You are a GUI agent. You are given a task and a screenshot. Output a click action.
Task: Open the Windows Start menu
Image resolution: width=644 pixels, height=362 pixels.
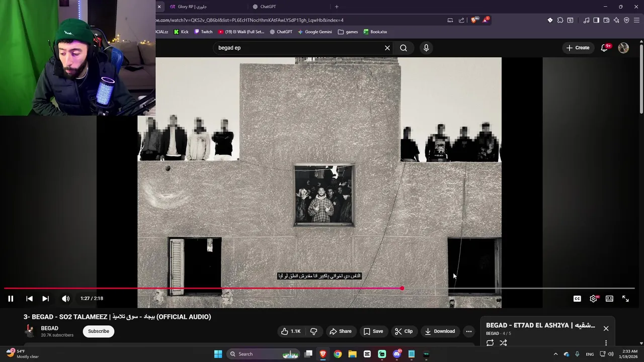pyautogui.click(x=218, y=354)
